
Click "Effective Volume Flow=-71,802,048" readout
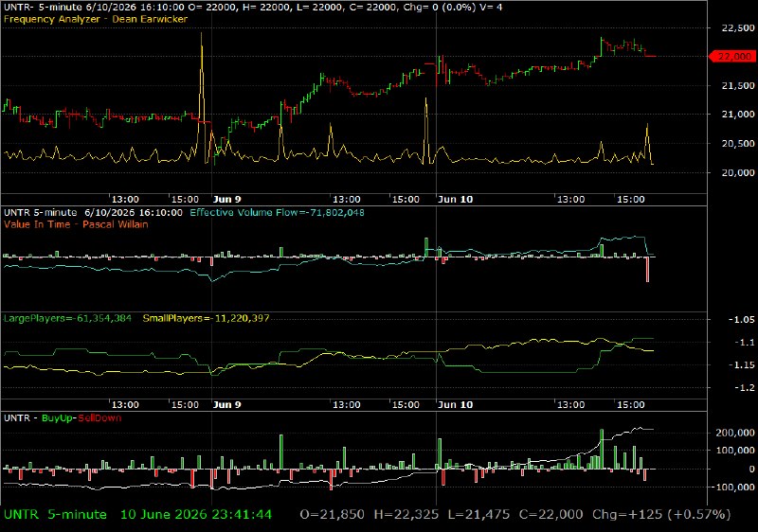(277, 213)
